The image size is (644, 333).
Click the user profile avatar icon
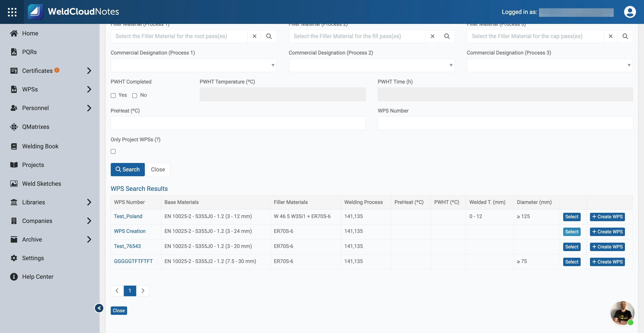tap(630, 12)
